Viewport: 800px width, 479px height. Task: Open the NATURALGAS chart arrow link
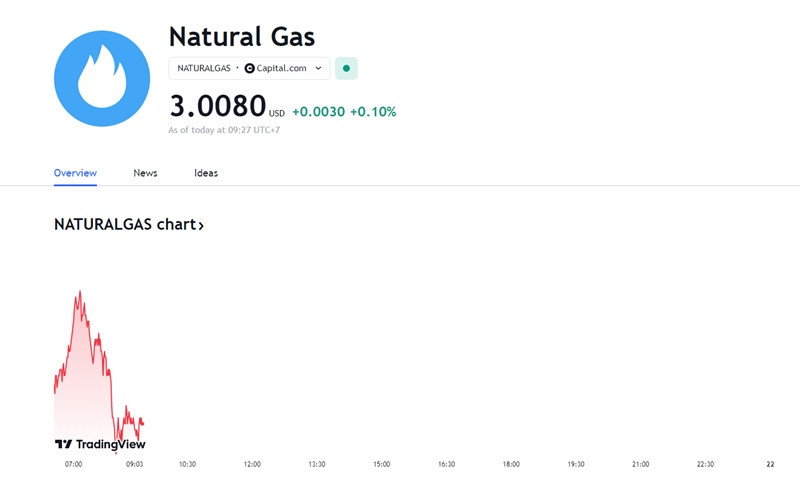(201, 225)
